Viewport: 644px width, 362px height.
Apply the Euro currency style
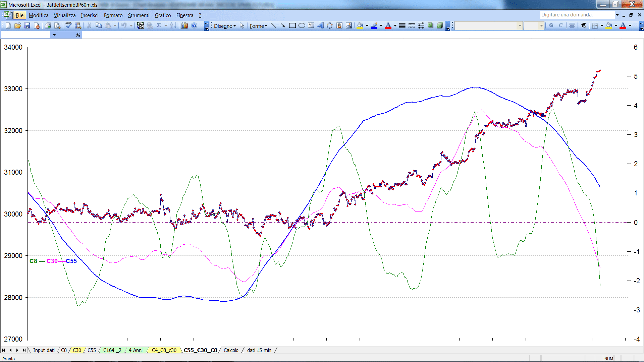pos(584,25)
